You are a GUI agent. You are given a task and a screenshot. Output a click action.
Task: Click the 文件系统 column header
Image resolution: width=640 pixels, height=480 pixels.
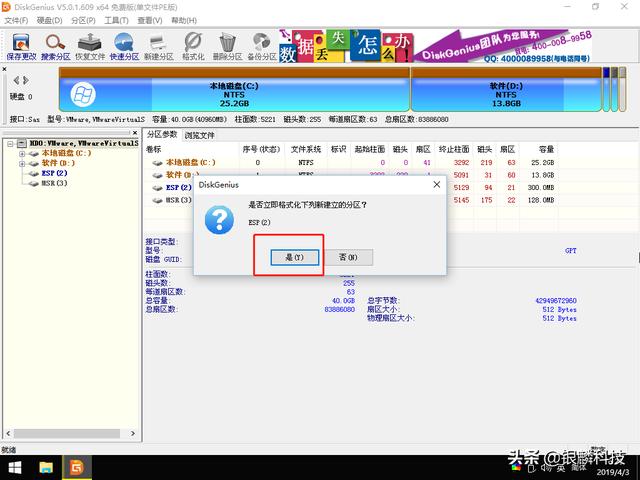click(306, 149)
